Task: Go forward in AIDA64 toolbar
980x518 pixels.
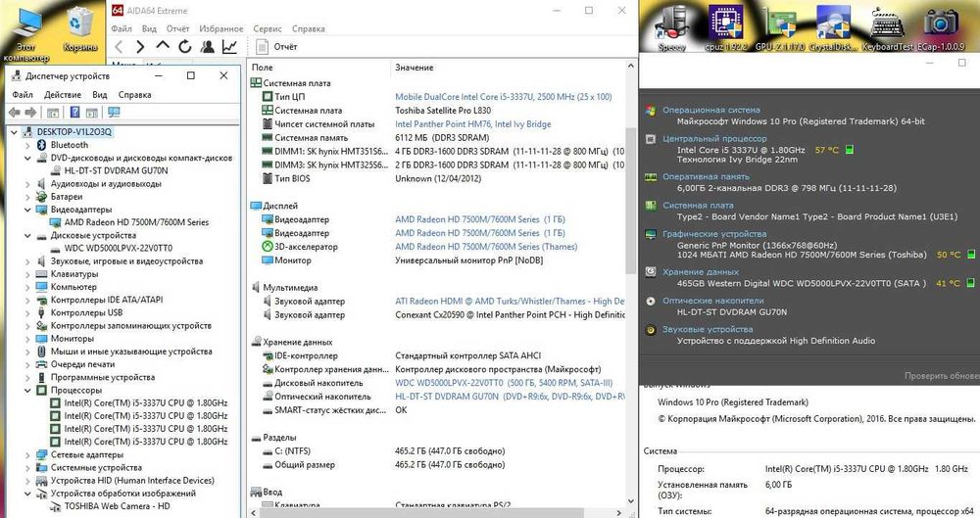Action: click(x=140, y=46)
